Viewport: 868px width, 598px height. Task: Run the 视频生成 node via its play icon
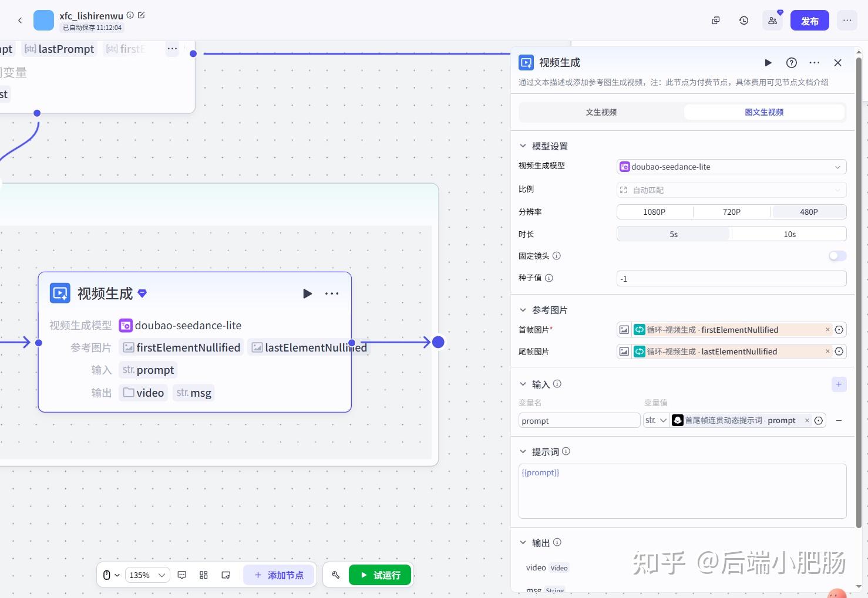click(307, 293)
